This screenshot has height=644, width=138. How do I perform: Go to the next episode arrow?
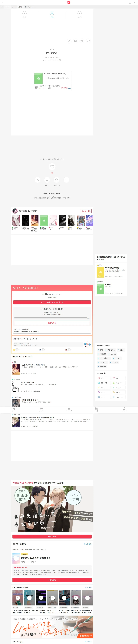coord(79,13)
